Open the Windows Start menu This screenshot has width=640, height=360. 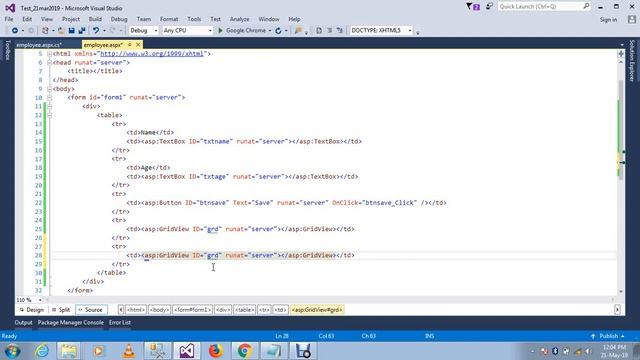click(13, 351)
